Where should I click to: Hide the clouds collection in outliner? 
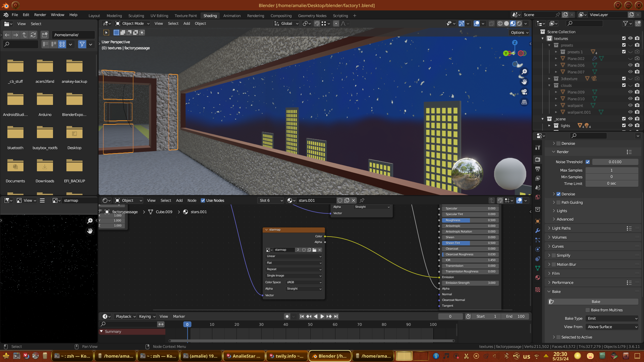[630, 85]
